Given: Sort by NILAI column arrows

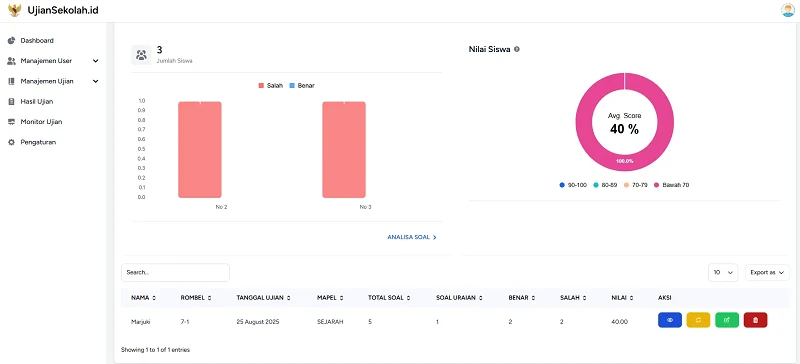Looking at the screenshot, I should click(x=631, y=298).
